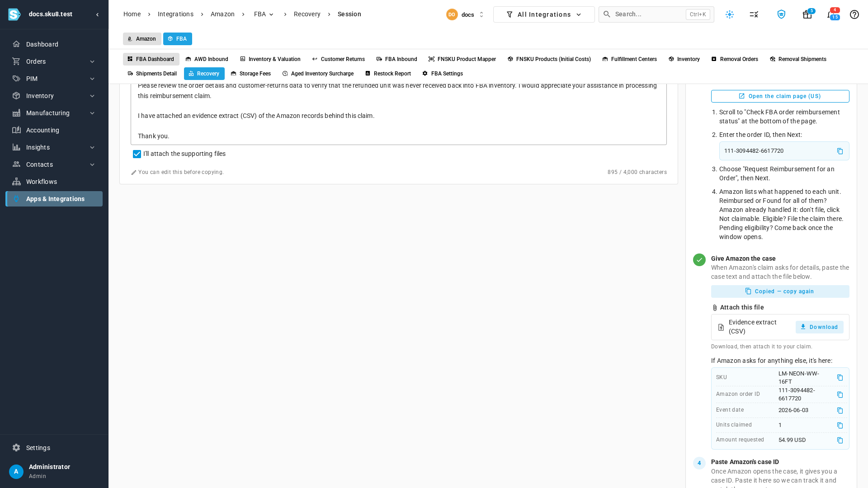Copy the Amount requested 54.99 USD
The width and height of the screenshot is (868, 488).
tap(840, 441)
